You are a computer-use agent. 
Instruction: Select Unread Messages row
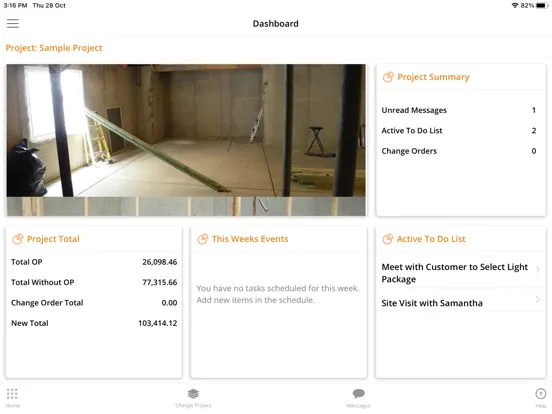(x=459, y=110)
